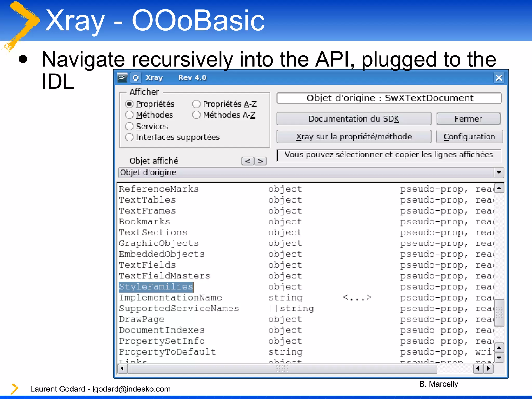532x399 pixels.
Task: Click the list's scroll down arrow
Action: point(499,358)
